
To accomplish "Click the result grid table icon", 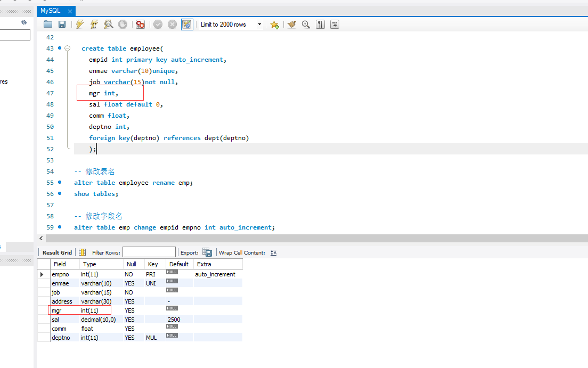I will click(83, 252).
